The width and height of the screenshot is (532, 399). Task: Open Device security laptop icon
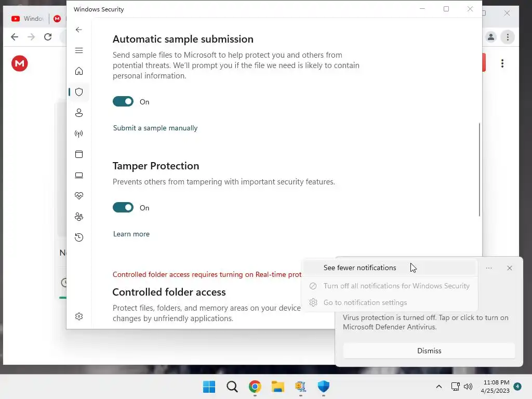(79, 175)
